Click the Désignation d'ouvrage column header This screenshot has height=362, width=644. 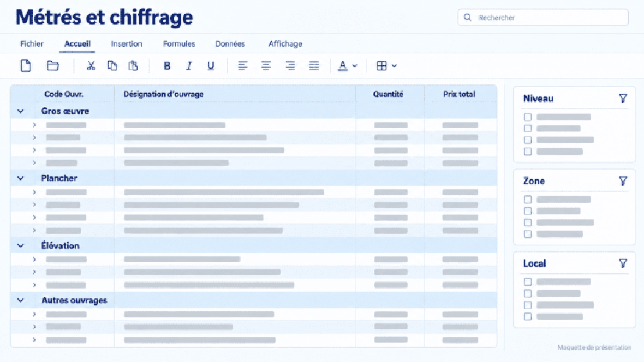point(164,94)
